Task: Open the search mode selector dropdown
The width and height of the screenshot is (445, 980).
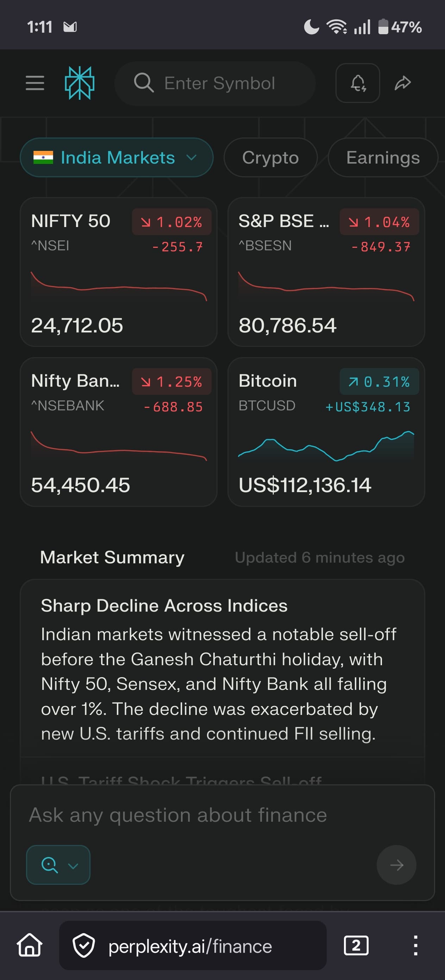Action: pos(58,865)
